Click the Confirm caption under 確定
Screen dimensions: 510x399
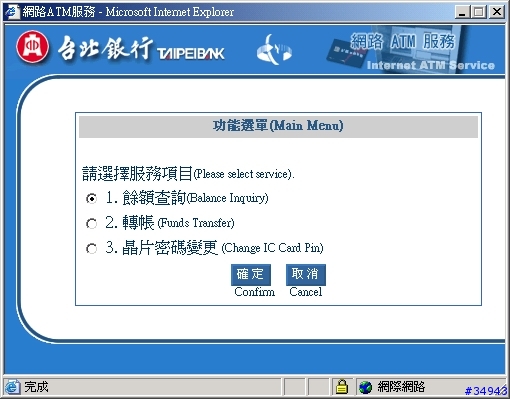255,292
